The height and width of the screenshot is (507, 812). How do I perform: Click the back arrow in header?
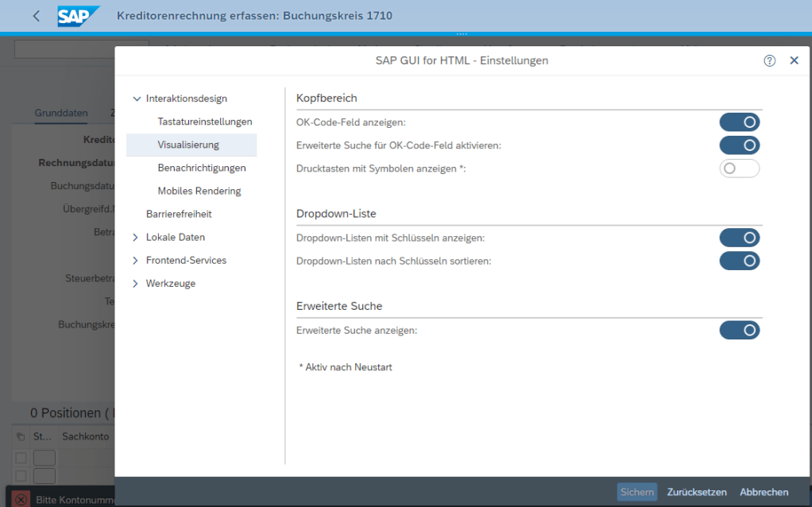click(36, 16)
